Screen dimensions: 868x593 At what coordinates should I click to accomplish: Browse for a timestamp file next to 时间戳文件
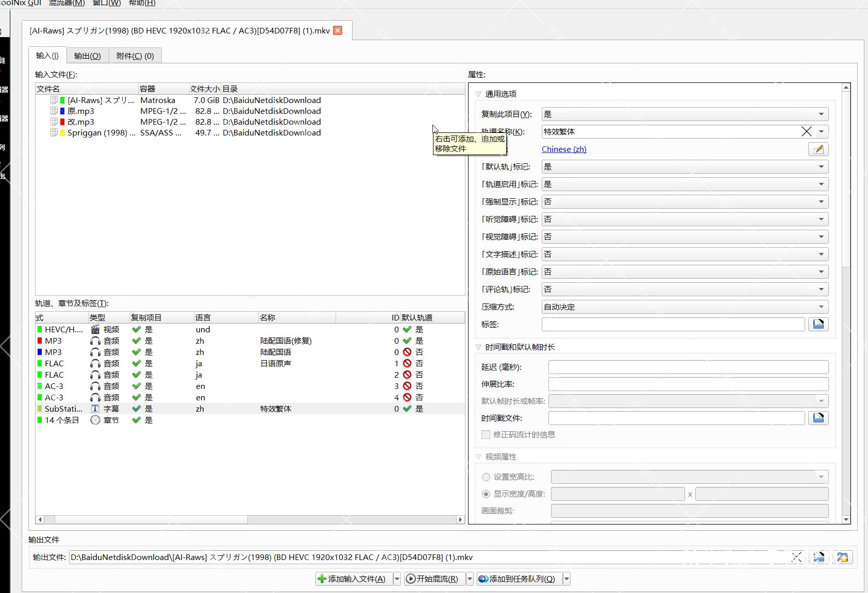pos(818,418)
